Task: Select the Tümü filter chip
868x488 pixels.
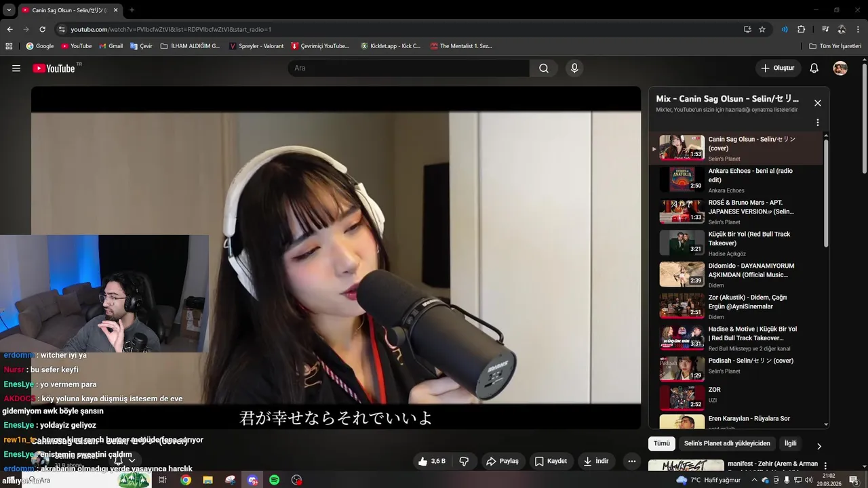Action: (x=662, y=443)
